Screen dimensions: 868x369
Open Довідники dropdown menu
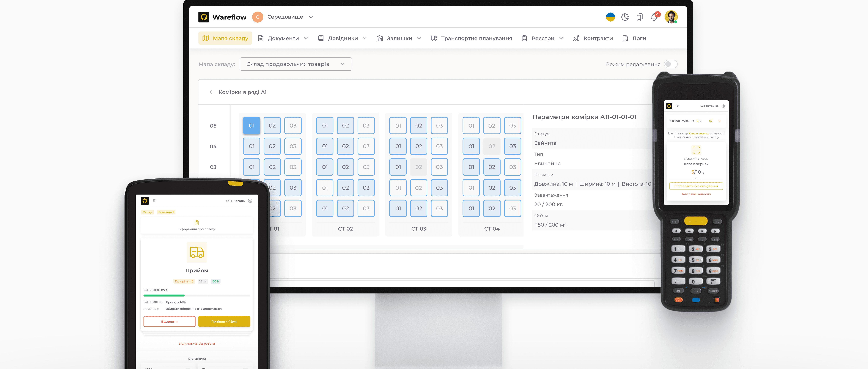click(343, 38)
